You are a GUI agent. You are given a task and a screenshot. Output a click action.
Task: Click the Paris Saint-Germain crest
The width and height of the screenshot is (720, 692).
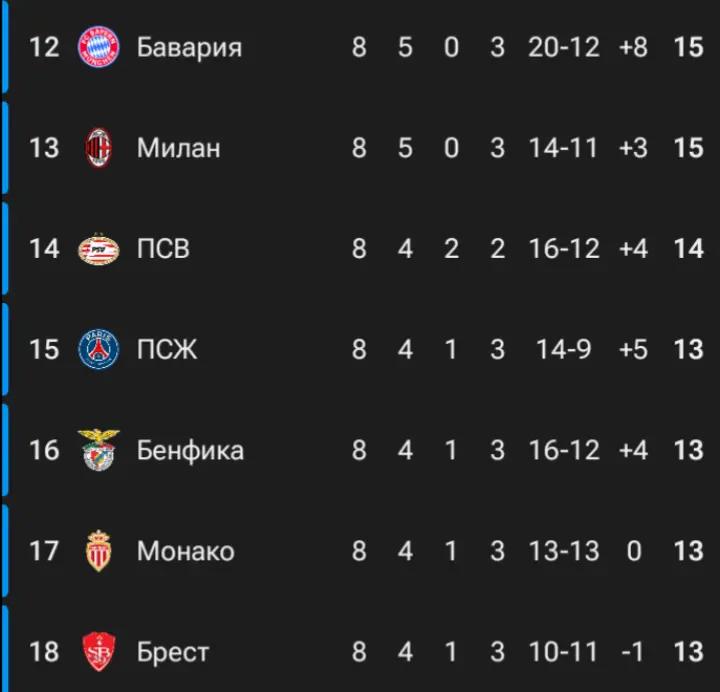(99, 349)
